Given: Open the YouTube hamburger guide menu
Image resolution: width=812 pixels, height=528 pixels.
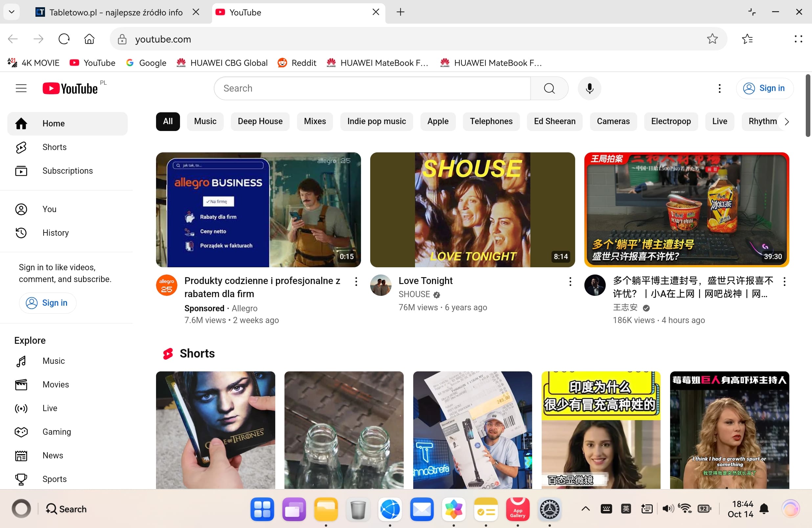Looking at the screenshot, I should (21, 88).
